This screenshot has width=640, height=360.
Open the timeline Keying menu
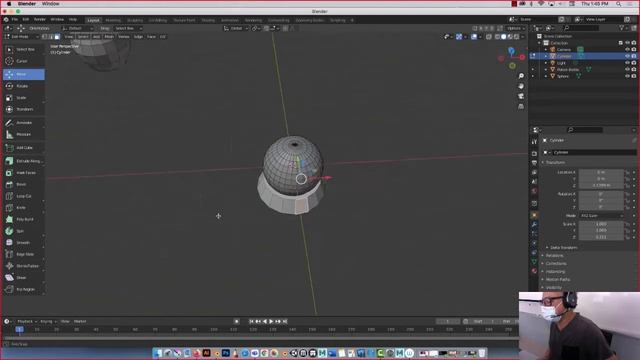(x=48, y=322)
